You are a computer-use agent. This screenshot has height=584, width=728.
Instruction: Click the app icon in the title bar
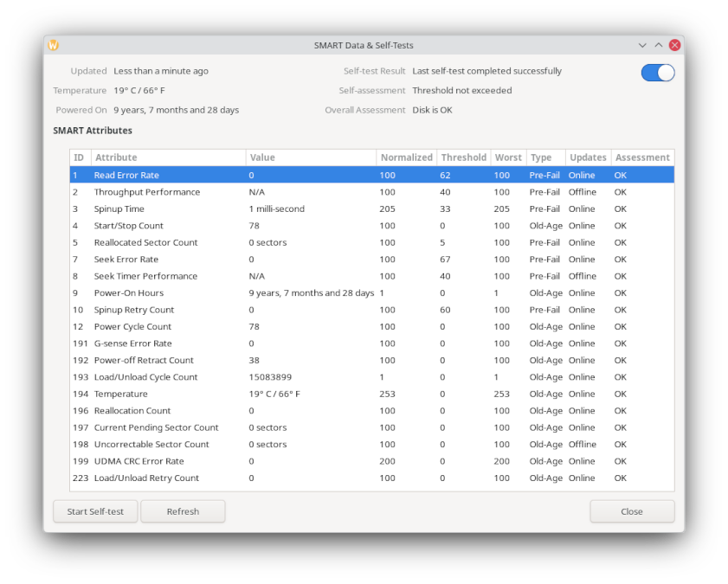[x=53, y=45]
